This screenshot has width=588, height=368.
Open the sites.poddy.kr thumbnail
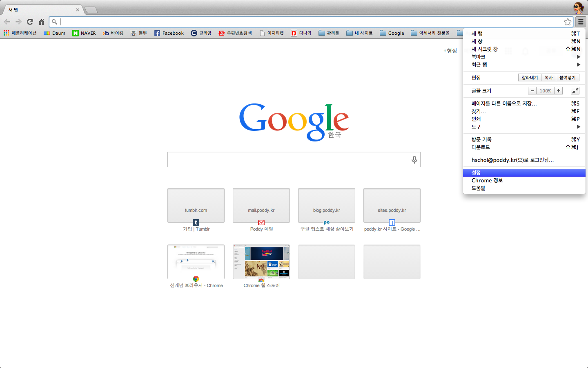click(392, 206)
